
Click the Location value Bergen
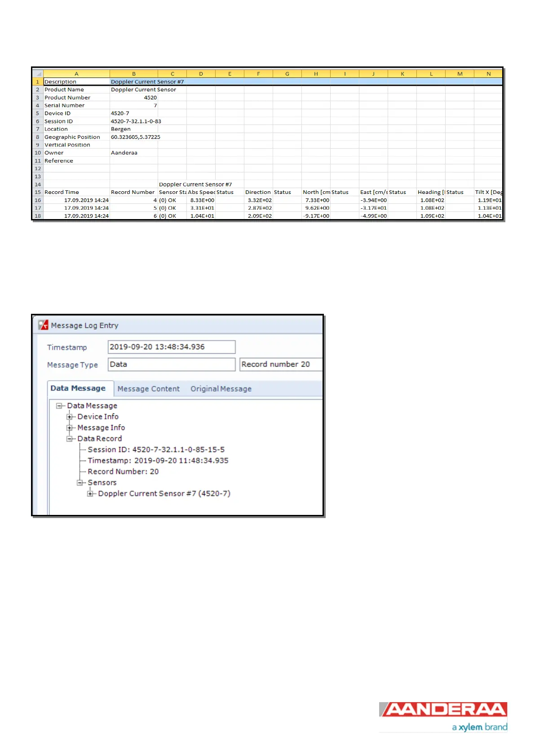[x=134, y=129]
